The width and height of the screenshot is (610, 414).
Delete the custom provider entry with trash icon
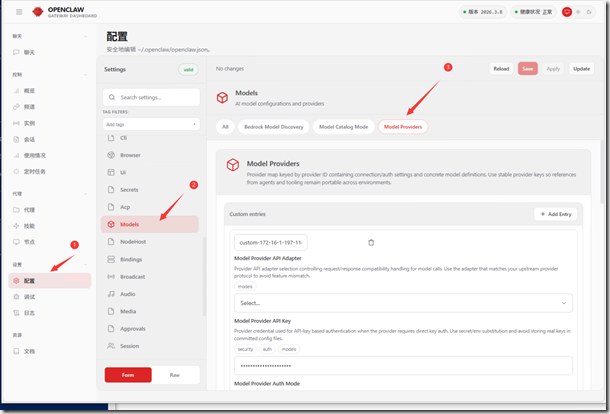tap(371, 242)
